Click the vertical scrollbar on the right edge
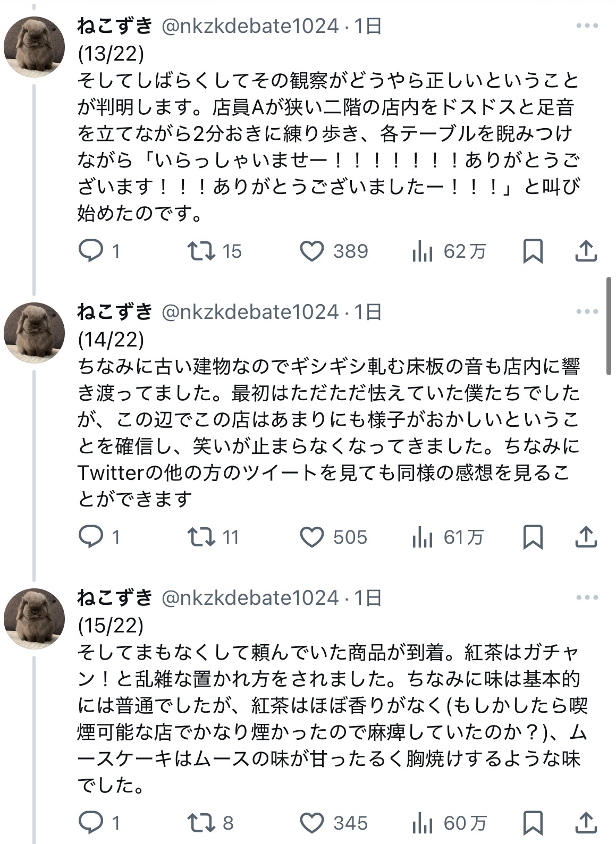616x844 pixels. pyautogui.click(x=610, y=326)
